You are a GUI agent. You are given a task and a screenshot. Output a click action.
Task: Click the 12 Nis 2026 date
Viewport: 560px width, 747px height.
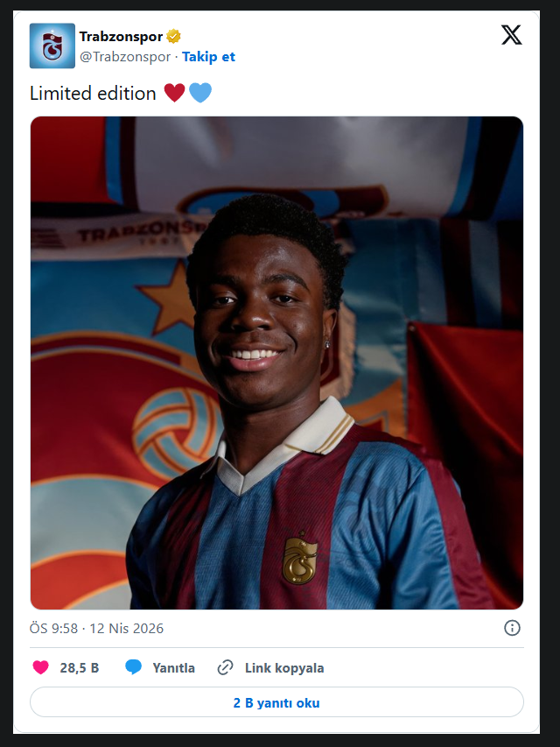[x=125, y=629]
